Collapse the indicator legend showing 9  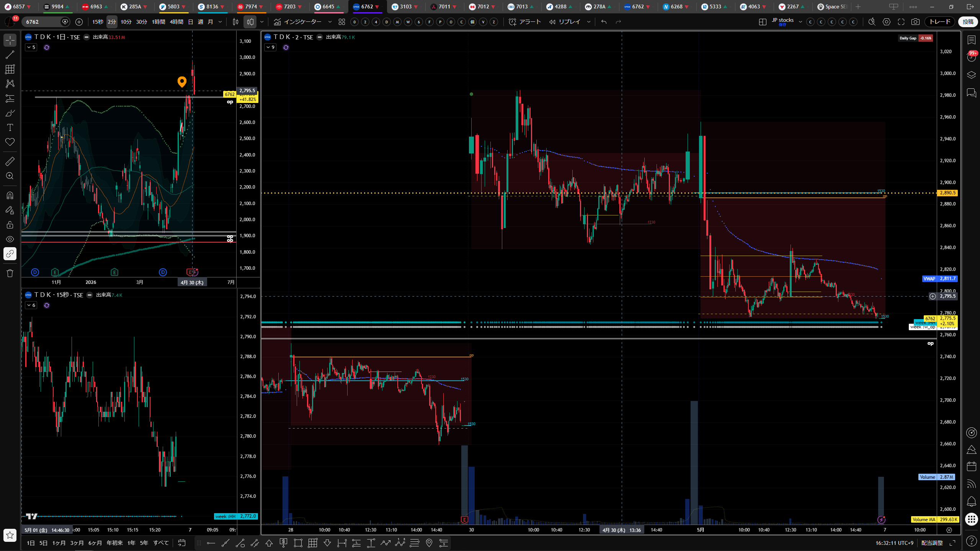click(270, 47)
